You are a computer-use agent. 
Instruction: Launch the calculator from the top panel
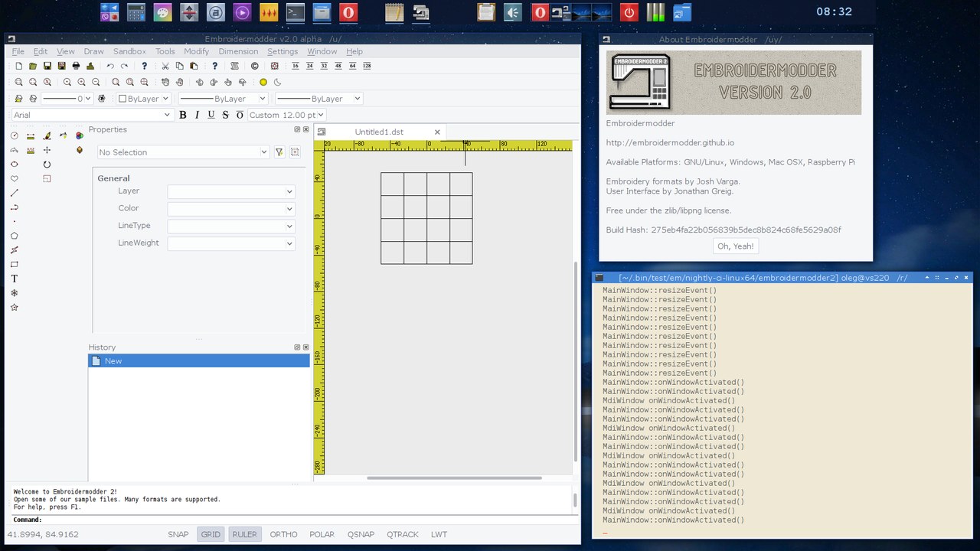tap(136, 12)
